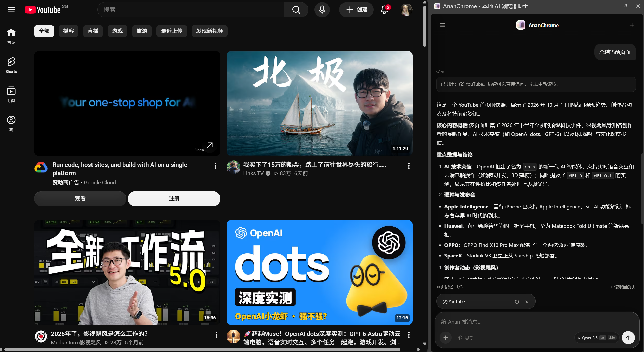Click the YouTube page vertical scrollbar
This screenshot has height=352, width=644.
point(425,27)
